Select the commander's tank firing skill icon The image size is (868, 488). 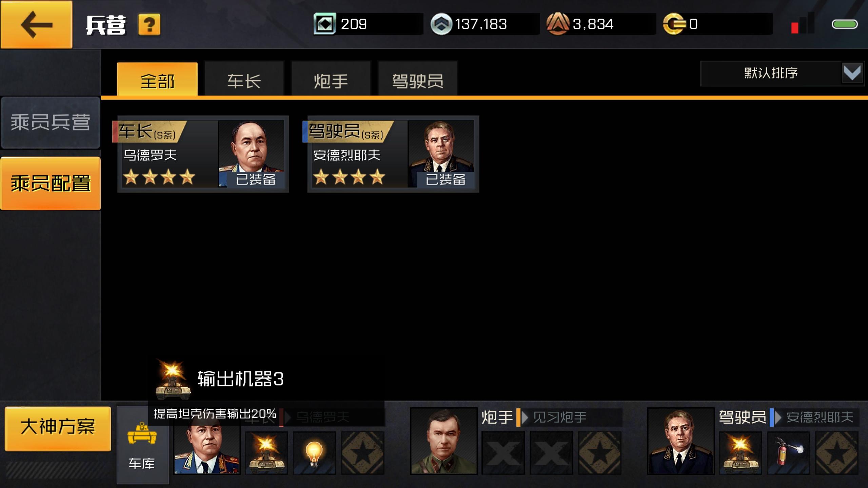click(x=267, y=453)
